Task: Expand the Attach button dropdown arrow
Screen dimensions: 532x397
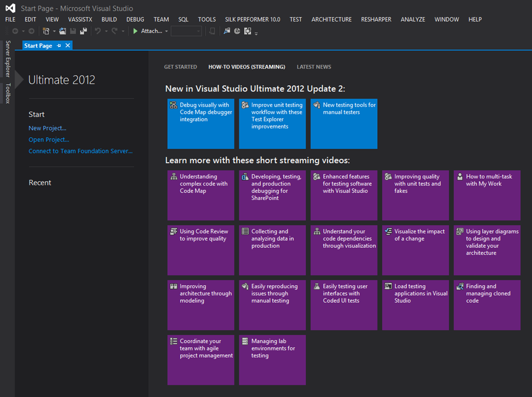Action: (x=166, y=31)
